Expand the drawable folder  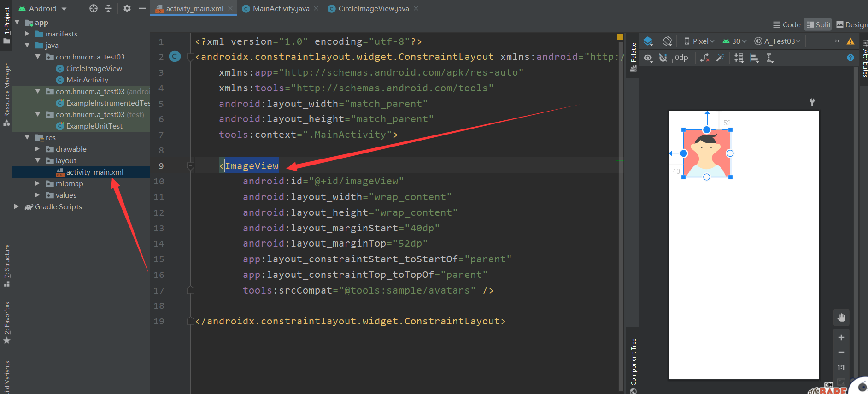[38, 149]
